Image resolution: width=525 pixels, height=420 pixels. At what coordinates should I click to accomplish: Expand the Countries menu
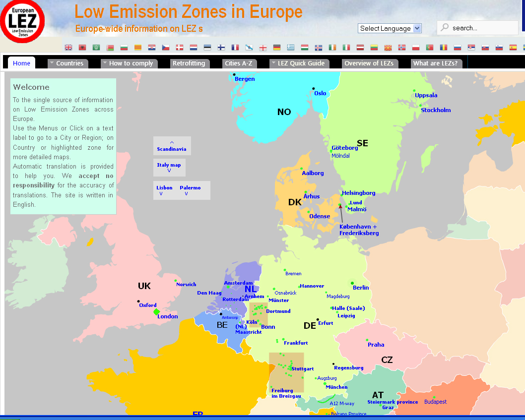(x=69, y=63)
